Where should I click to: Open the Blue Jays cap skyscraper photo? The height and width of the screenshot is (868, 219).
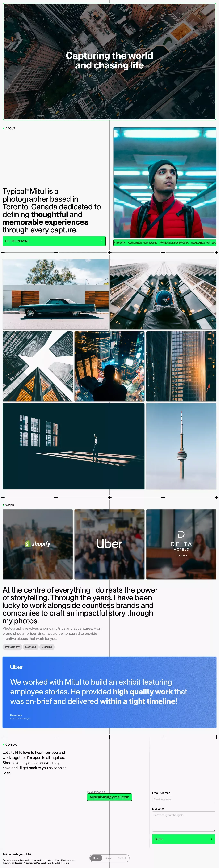(x=163, y=294)
